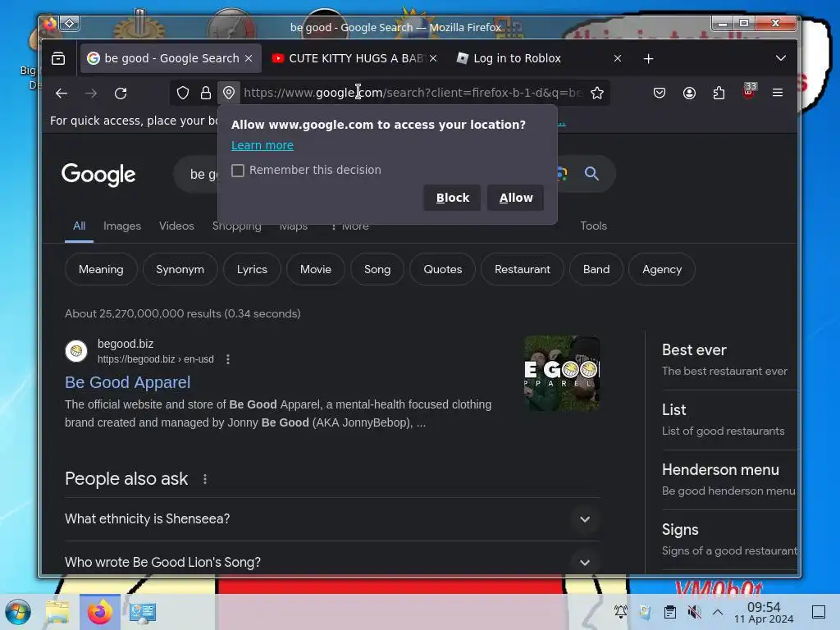Select the Synonym chip
840x630 pixels.
pos(180,269)
